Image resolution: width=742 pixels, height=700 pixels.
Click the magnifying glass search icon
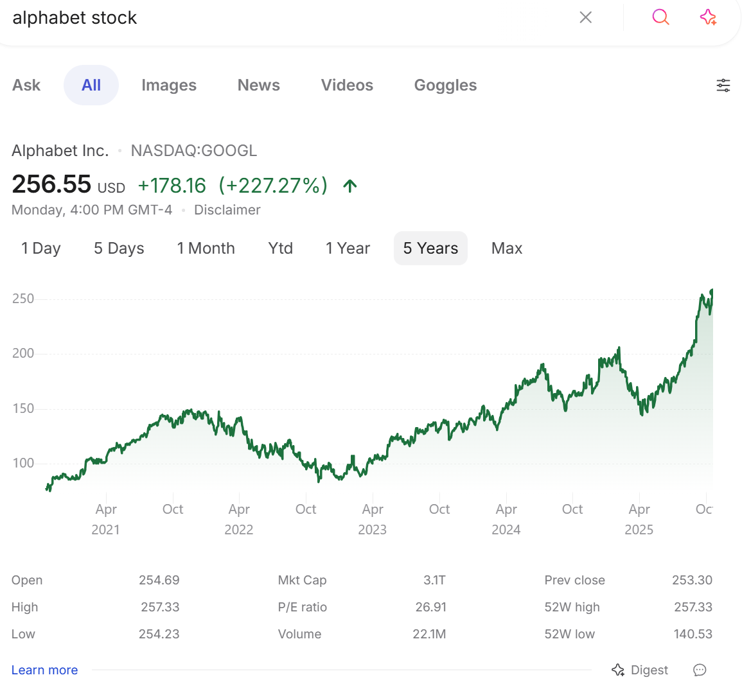coord(660,17)
